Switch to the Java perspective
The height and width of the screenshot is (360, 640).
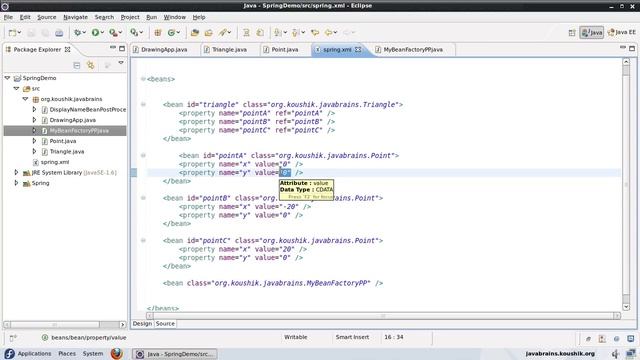click(x=591, y=33)
